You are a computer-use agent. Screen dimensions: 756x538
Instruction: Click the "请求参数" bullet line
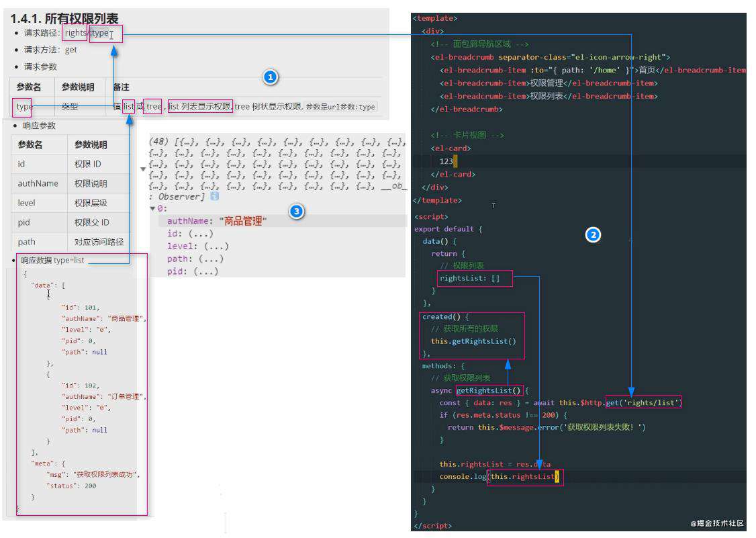tap(40, 66)
